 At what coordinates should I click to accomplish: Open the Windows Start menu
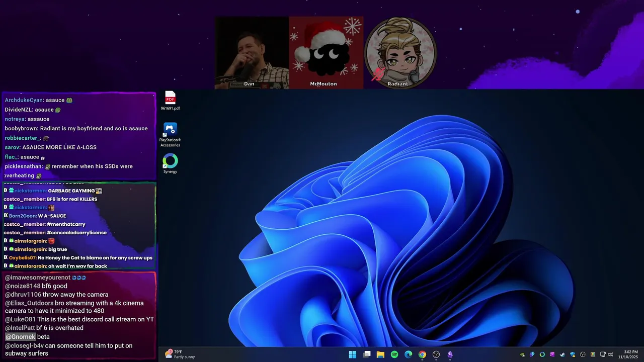point(353,354)
